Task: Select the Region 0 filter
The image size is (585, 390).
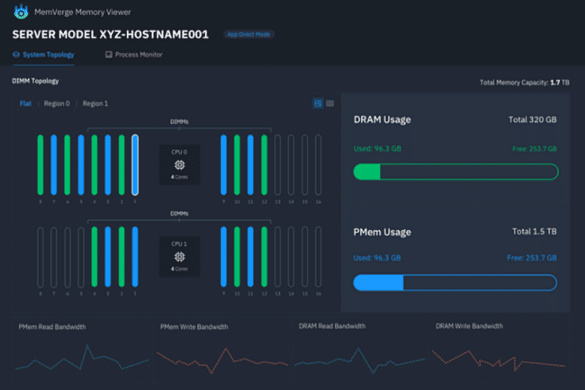Action: [57, 103]
